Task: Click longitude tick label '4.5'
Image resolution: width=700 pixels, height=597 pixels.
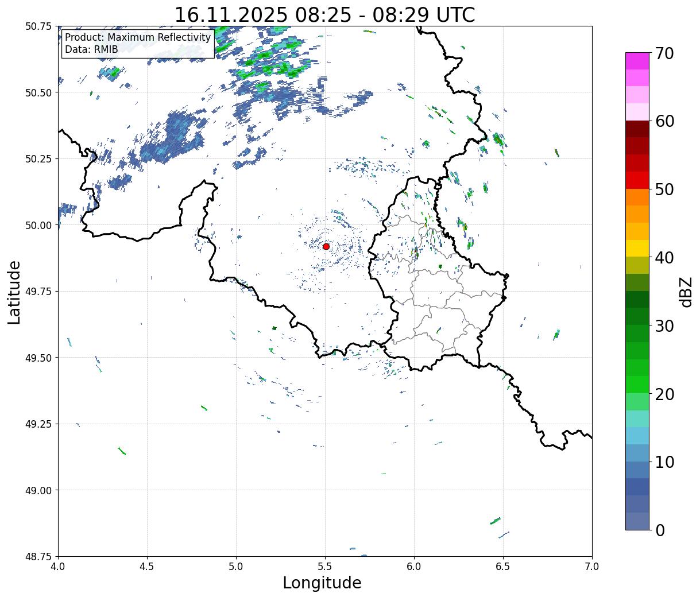Action: tap(147, 566)
